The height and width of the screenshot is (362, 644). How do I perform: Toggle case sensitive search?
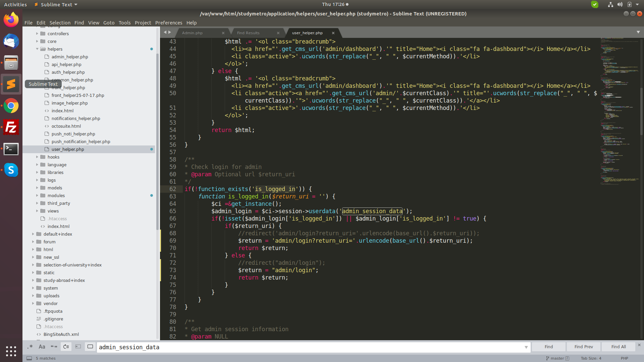pos(42,347)
